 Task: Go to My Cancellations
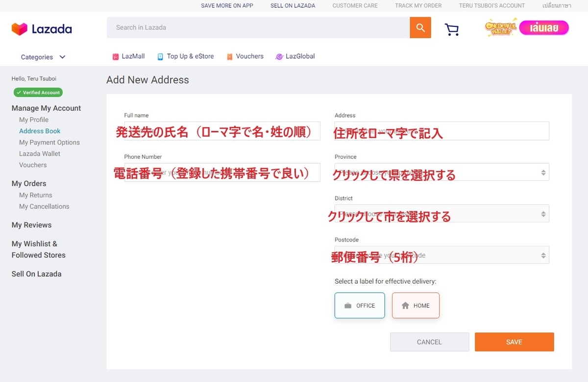44,206
